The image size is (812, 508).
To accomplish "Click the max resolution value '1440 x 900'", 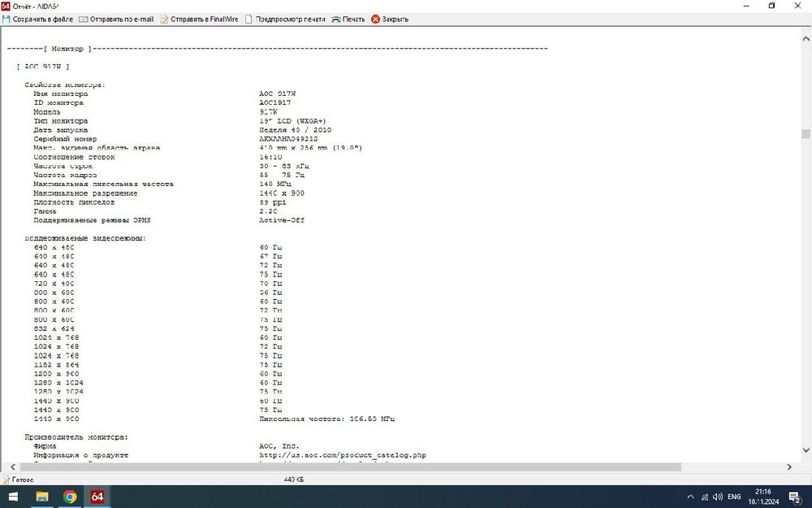I will click(282, 193).
